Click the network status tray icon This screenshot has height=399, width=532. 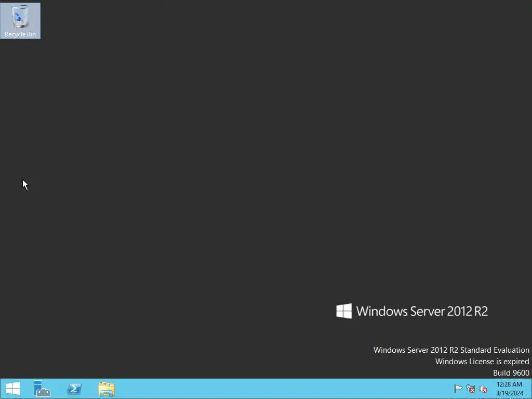pos(471,389)
